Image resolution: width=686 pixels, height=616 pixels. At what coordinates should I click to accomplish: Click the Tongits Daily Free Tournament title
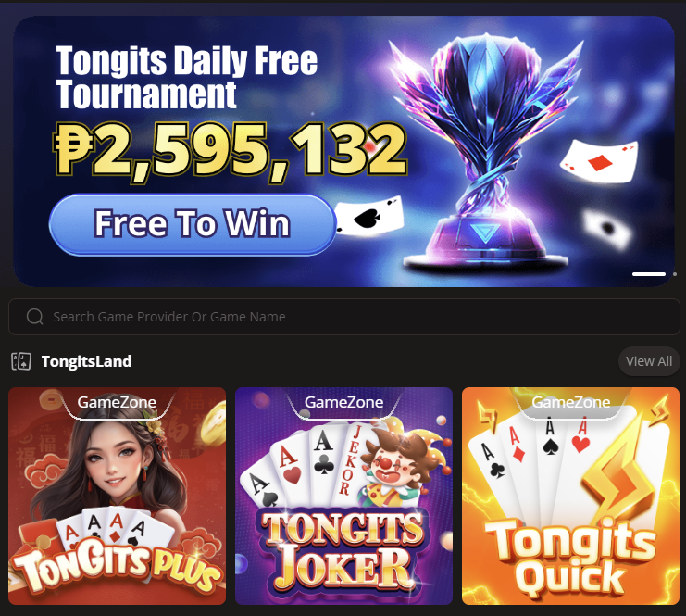[x=187, y=77]
